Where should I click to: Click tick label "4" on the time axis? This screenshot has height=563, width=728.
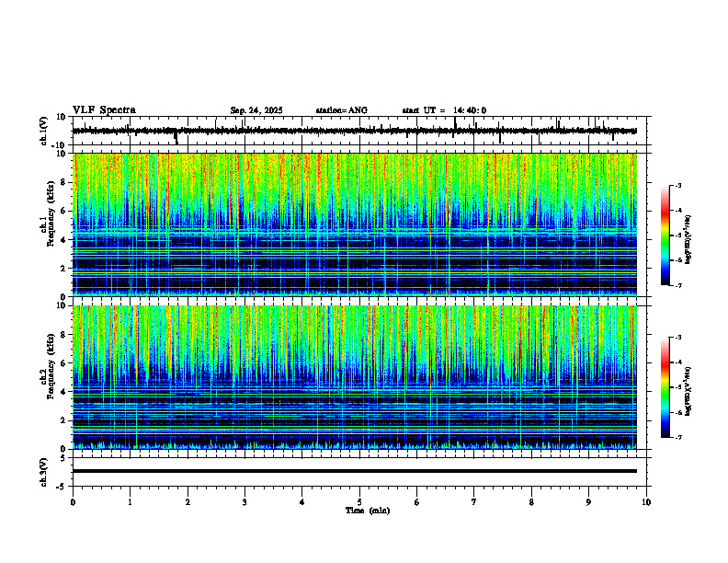coord(302,502)
